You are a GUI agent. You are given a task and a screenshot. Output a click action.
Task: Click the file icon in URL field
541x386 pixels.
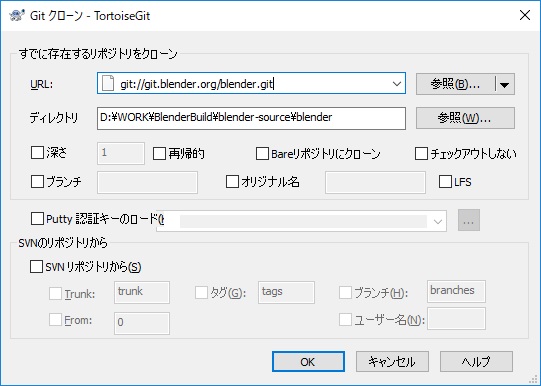(108, 84)
